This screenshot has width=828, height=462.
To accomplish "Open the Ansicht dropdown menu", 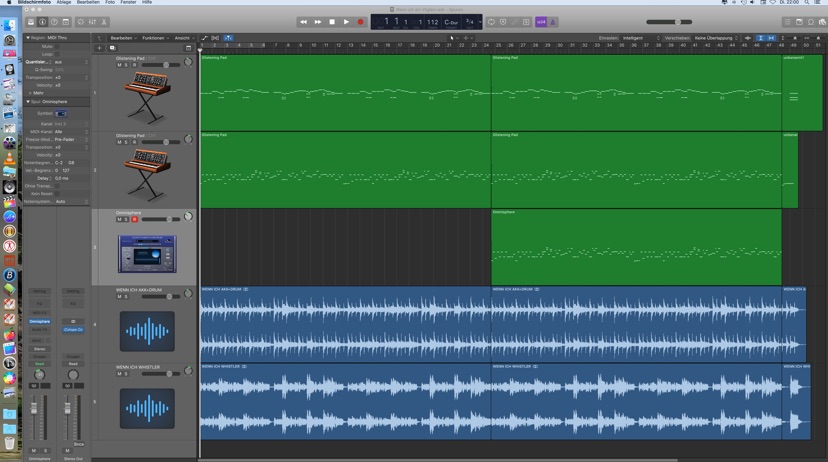I will pyautogui.click(x=184, y=38).
